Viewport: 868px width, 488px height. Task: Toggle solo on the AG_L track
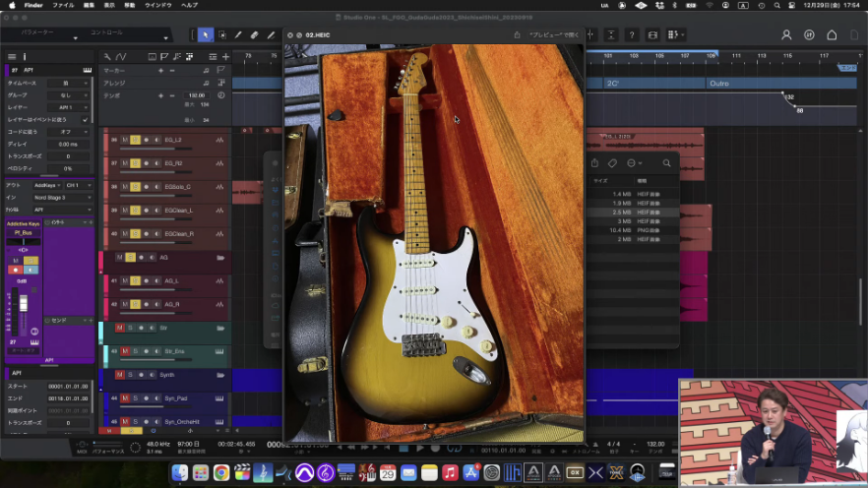tap(136, 280)
